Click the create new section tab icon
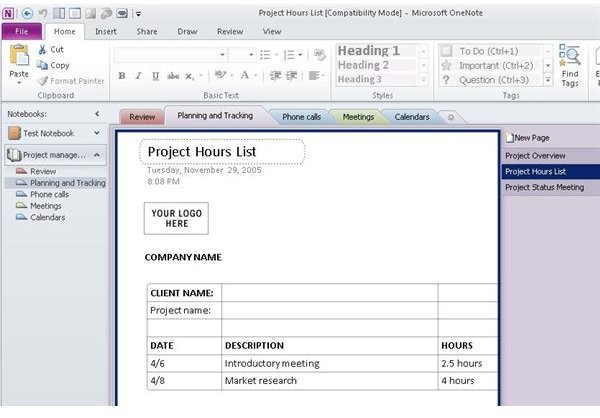The height and width of the screenshot is (418, 600). point(451,117)
